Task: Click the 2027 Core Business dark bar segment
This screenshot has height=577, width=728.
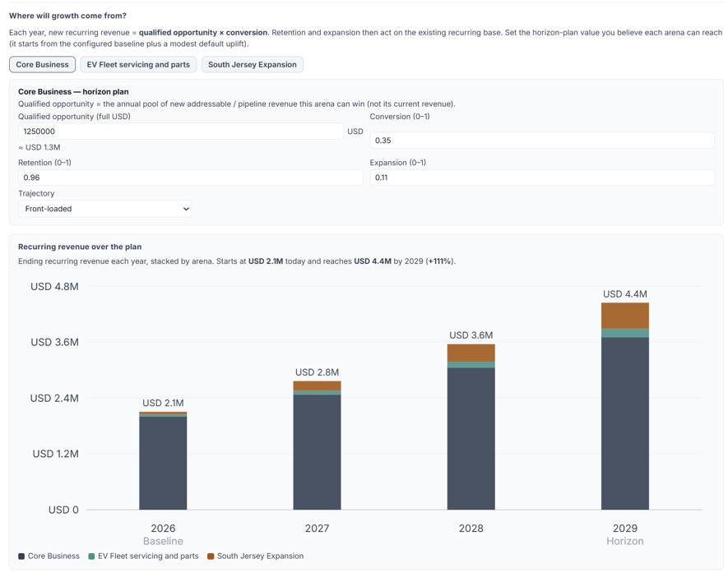Action: pyautogui.click(x=317, y=452)
